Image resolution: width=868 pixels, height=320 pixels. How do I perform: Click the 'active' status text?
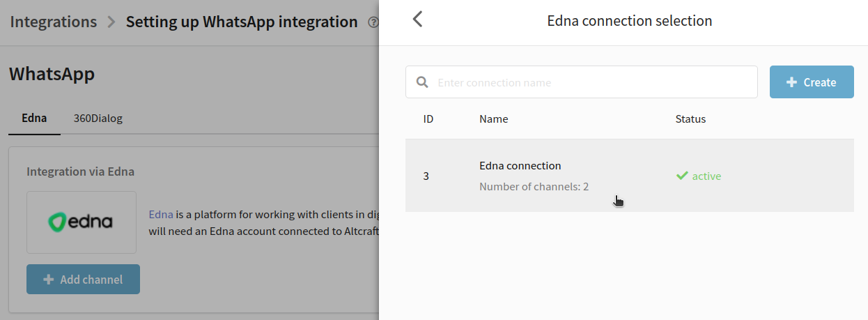[x=706, y=176]
